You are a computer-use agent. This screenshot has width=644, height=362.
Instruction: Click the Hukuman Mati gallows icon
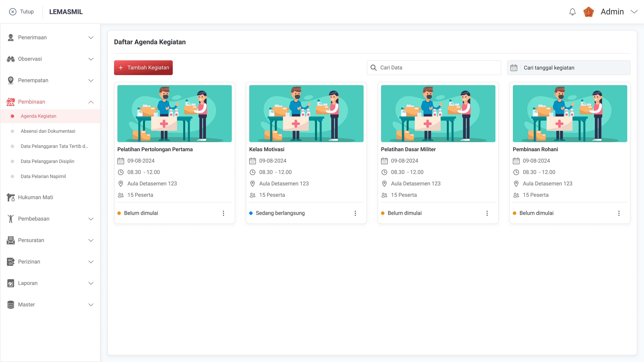coord(11,197)
